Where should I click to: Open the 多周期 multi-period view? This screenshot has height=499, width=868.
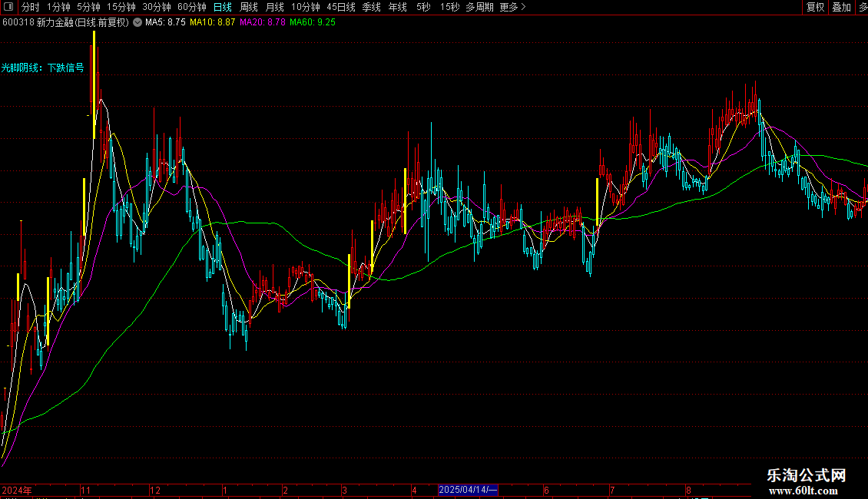coord(479,7)
